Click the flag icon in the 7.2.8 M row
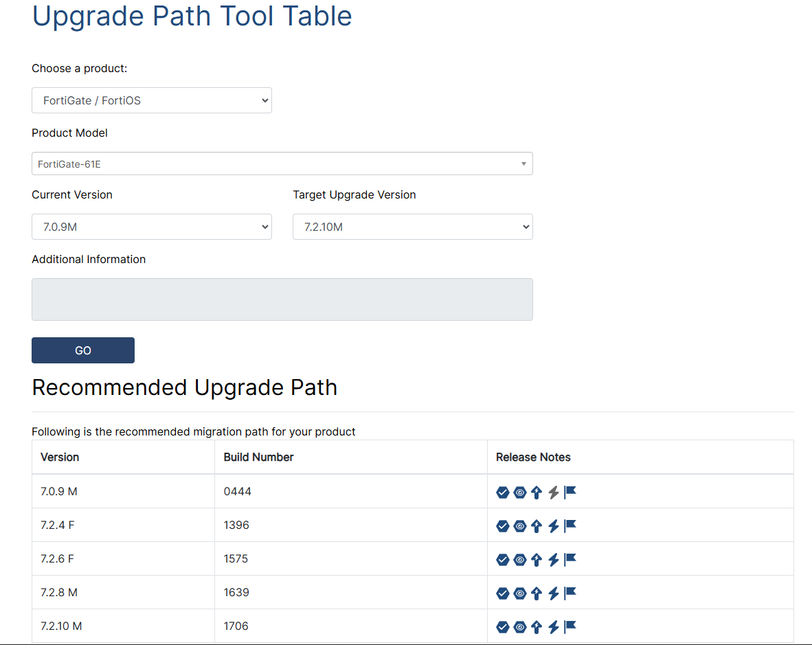This screenshot has height=645, width=812. pos(570,593)
